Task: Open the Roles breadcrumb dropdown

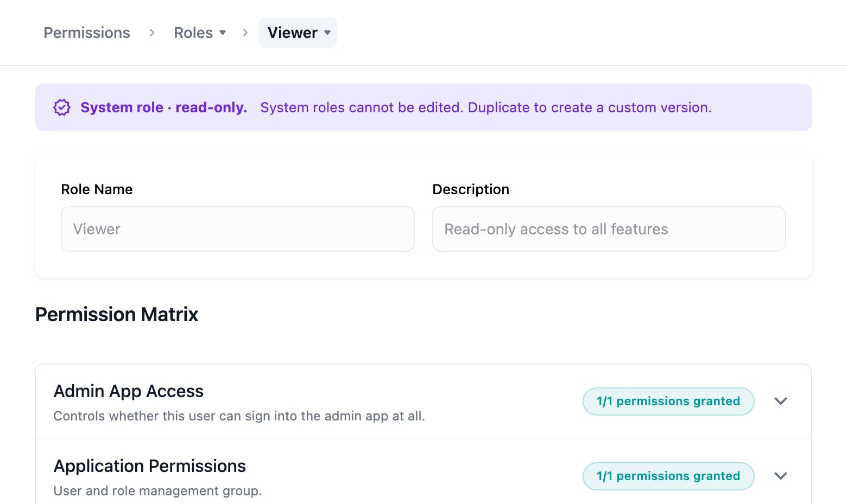Action: [200, 33]
